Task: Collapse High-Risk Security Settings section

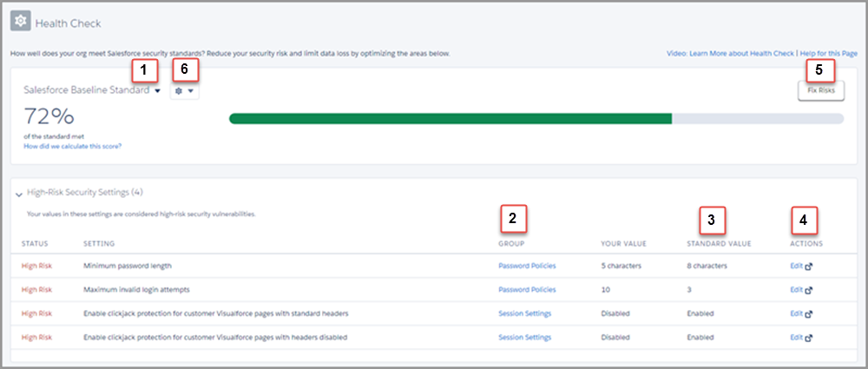Action: (x=19, y=194)
